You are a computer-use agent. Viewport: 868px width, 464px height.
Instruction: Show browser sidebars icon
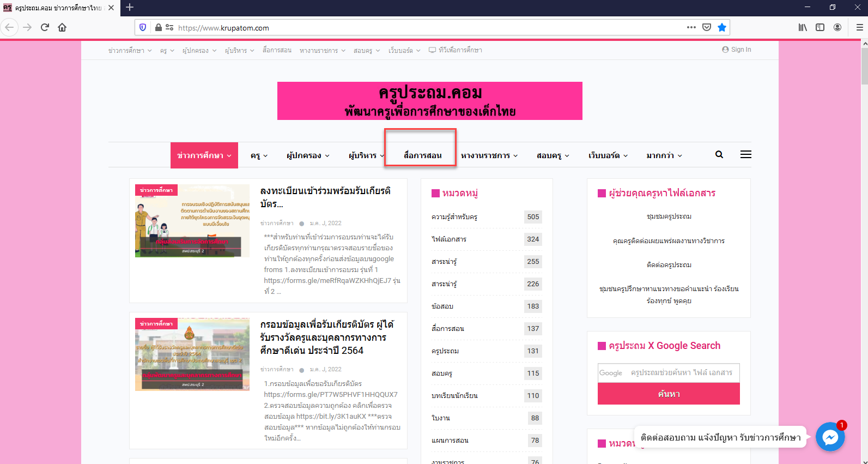pos(820,27)
